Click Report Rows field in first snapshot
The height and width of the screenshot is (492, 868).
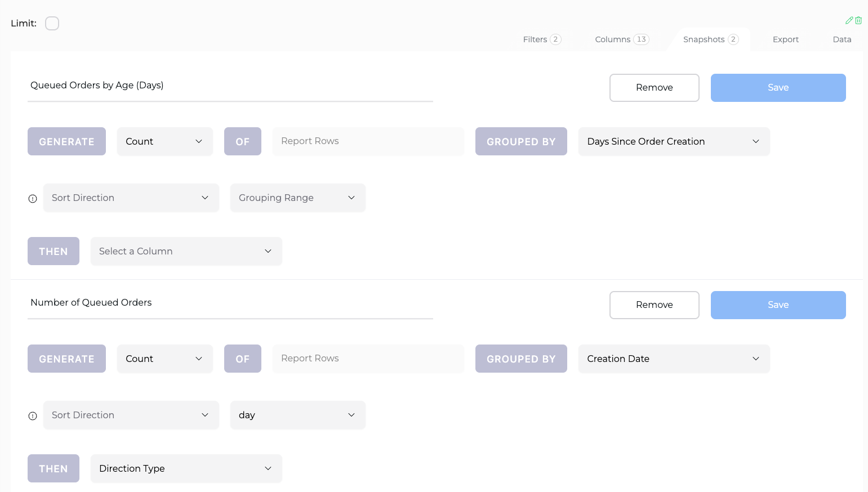pyautogui.click(x=368, y=141)
